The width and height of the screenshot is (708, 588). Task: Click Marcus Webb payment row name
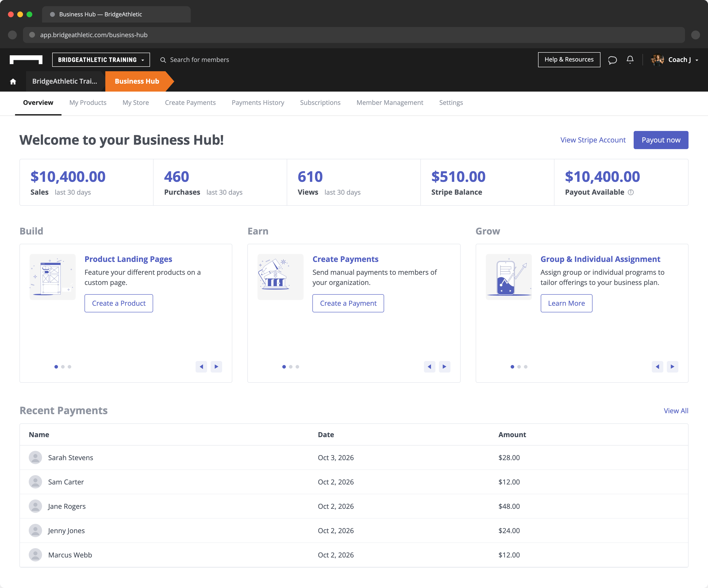click(x=70, y=555)
